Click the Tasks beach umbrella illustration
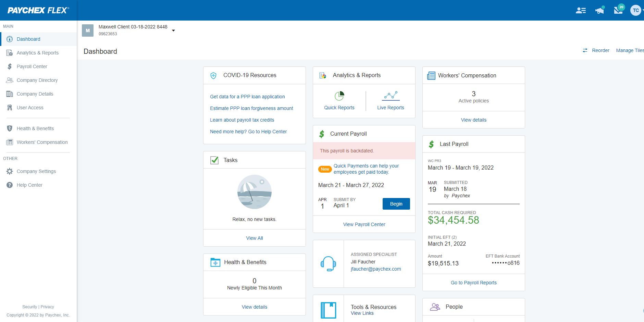This screenshot has width=644, height=322. point(255,192)
